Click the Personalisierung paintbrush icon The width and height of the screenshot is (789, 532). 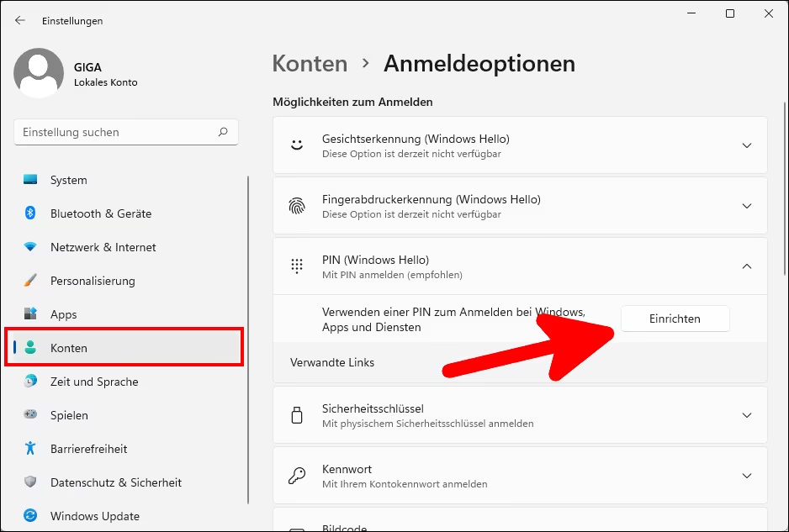click(x=31, y=281)
